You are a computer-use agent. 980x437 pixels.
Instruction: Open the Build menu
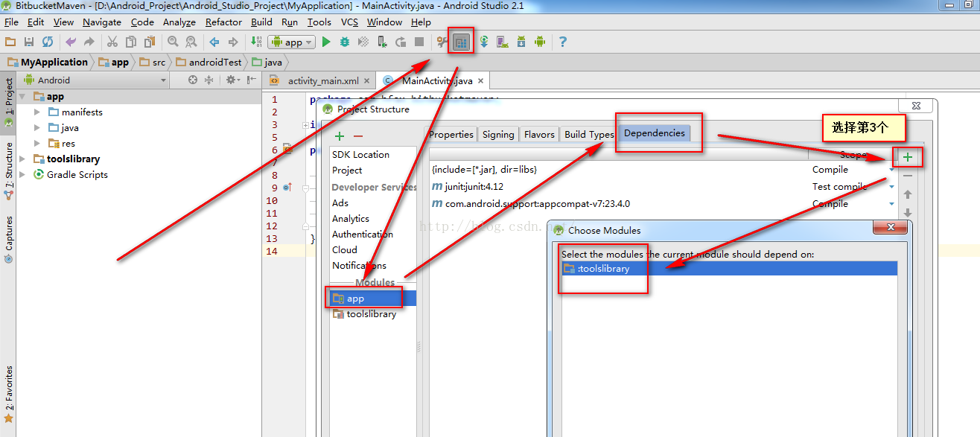(261, 22)
